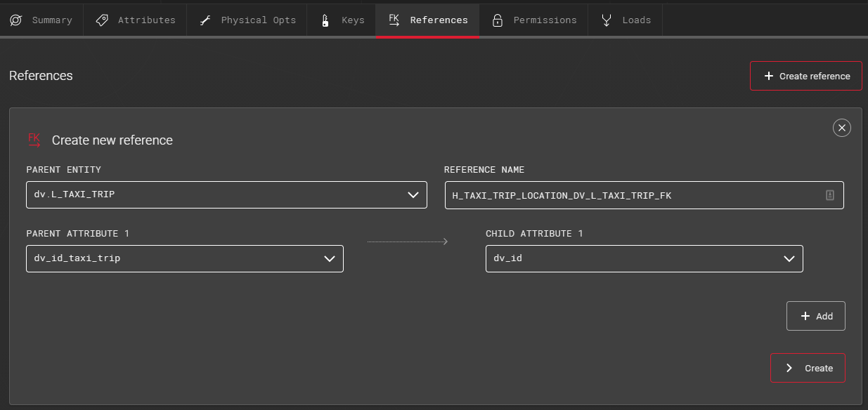Screen dimensions: 868x410
Task: Close the Create new reference panel
Action: [841, 127]
